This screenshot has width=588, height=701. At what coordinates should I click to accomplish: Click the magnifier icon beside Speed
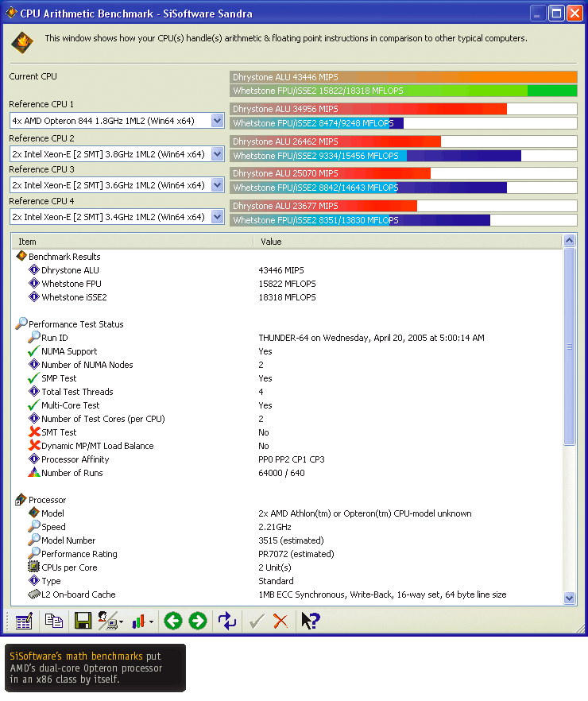(34, 526)
